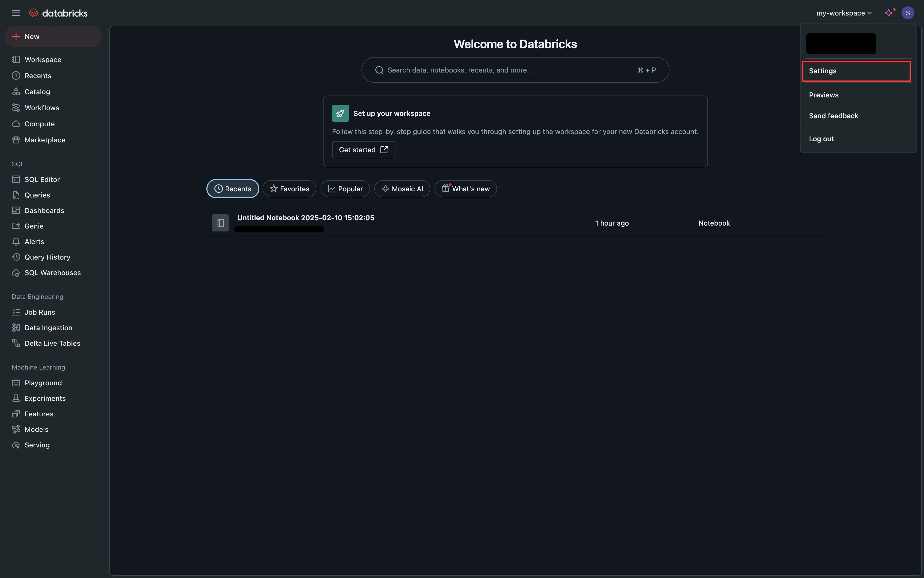Click the 'Data Engineering' section label
This screenshot has width=924, height=578.
click(x=37, y=297)
